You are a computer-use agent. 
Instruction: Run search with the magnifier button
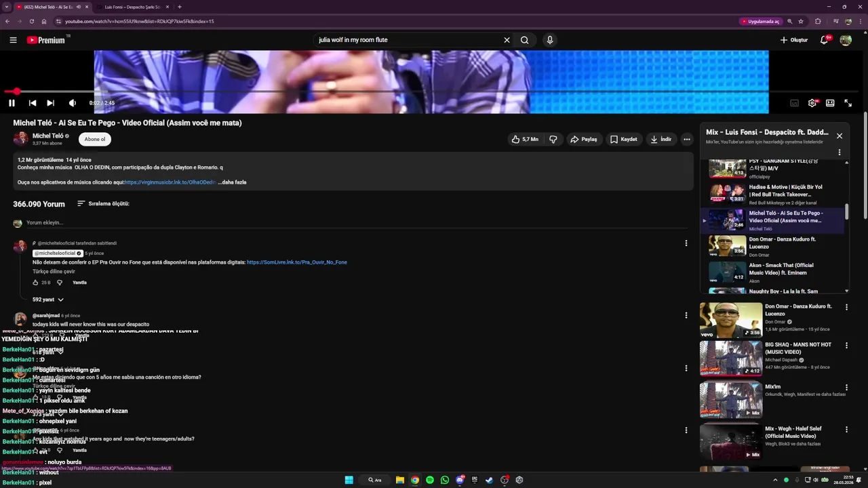point(524,40)
